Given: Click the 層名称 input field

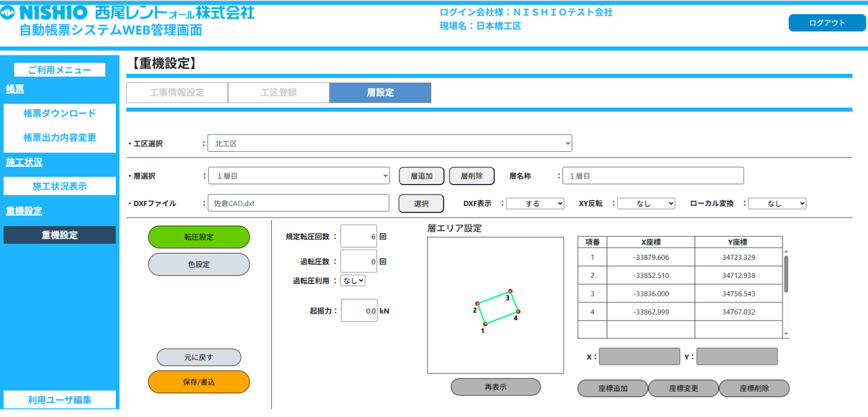Looking at the screenshot, I should click(653, 176).
